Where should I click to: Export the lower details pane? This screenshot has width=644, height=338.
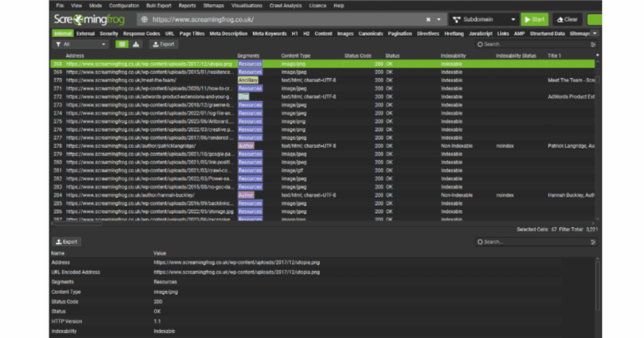point(67,242)
